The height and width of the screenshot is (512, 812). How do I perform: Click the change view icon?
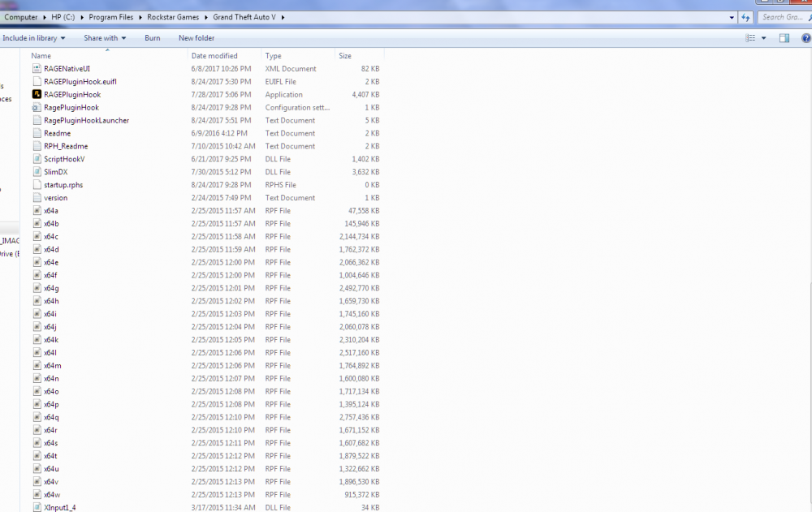pyautogui.click(x=750, y=38)
